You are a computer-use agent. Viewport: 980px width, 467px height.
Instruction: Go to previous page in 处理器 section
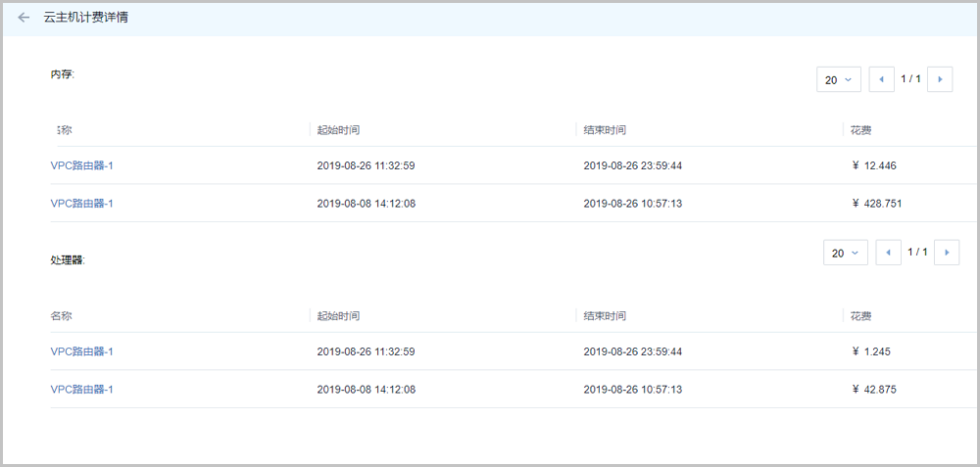pos(888,253)
